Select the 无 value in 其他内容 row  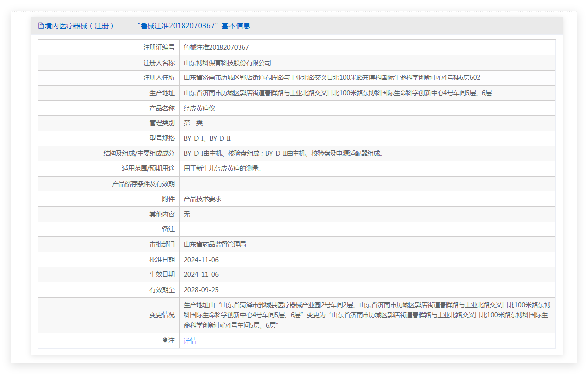tap(187, 214)
